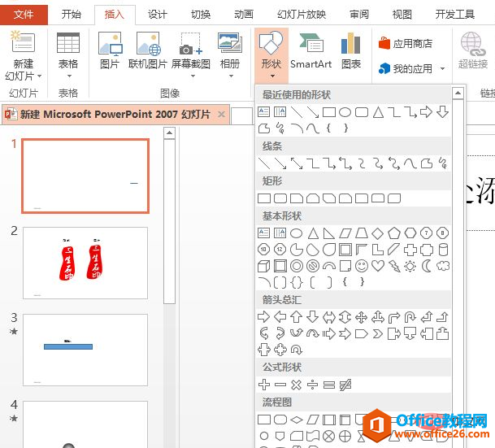Select the trapezoid shape in Basic Shapes
The width and height of the screenshot is (495, 448).
pos(362,233)
